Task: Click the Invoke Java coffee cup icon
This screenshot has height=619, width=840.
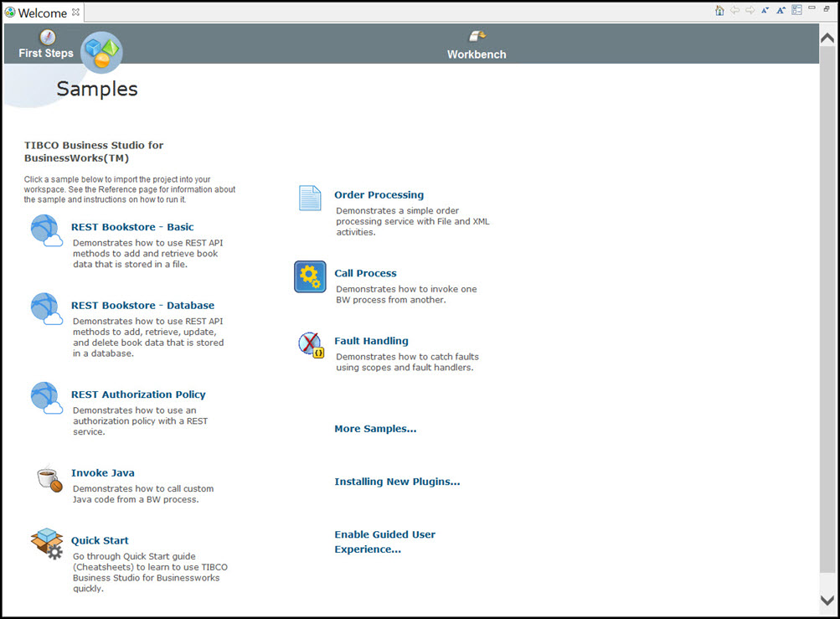Action: pyautogui.click(x=49, y=478)
